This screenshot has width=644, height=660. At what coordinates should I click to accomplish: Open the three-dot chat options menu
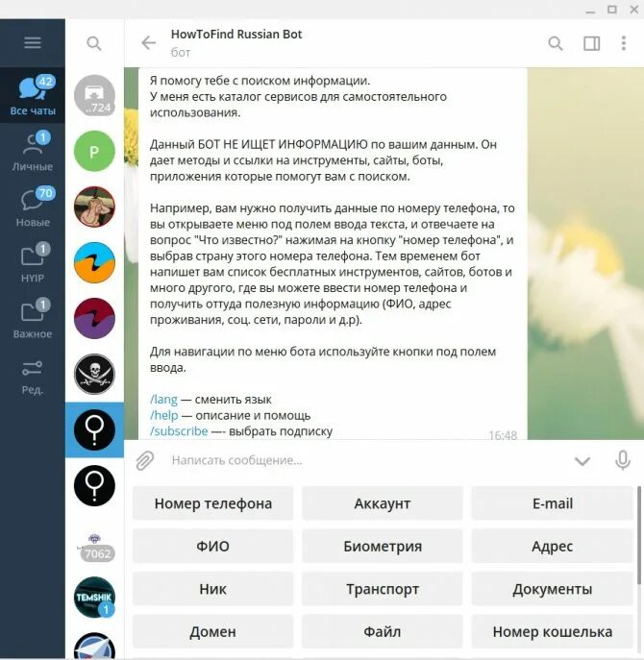click(x=624, y=43)
